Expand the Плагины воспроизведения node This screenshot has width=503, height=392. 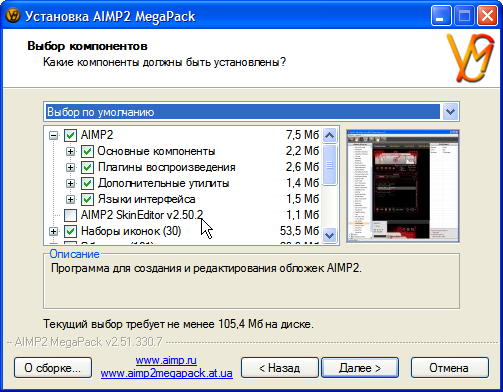(70, 167)
